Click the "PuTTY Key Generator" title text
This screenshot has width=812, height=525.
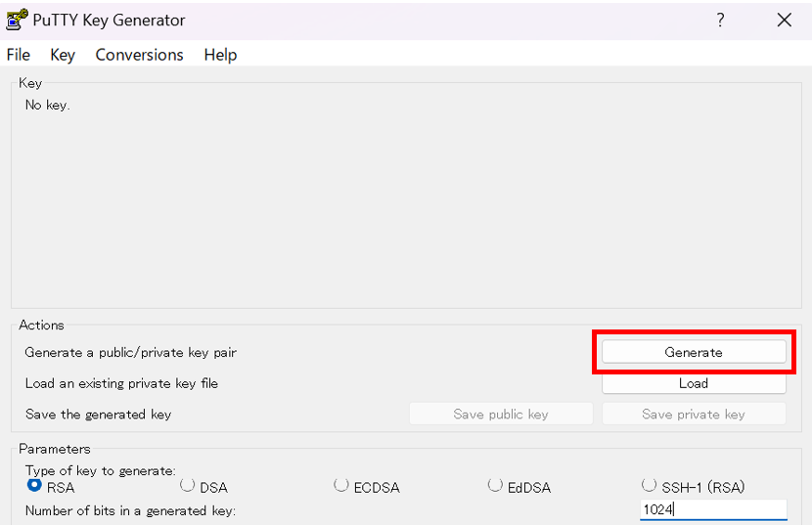109,20
